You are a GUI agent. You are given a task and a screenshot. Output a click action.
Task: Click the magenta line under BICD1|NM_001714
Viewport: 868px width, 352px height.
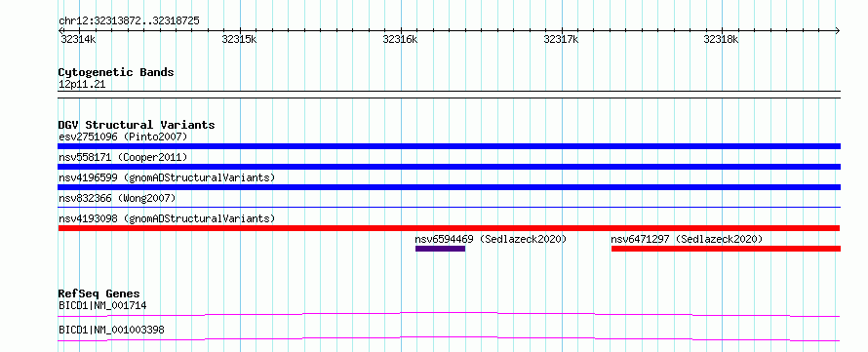click(x=449, y=314)
